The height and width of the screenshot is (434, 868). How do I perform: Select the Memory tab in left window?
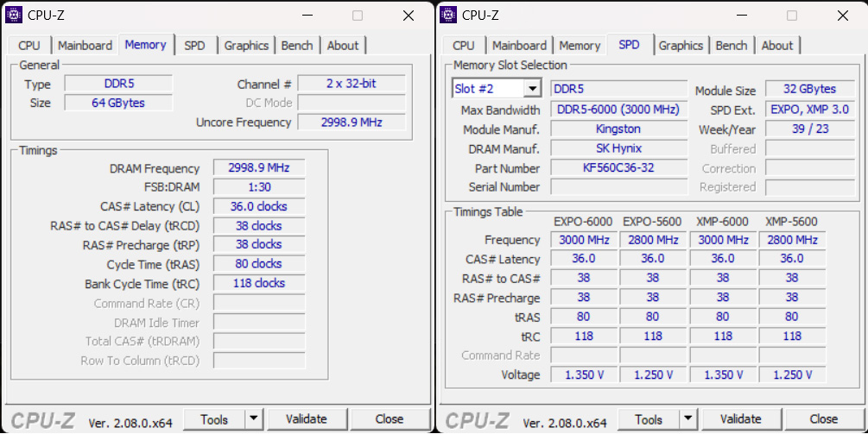(x=146, y=44)
